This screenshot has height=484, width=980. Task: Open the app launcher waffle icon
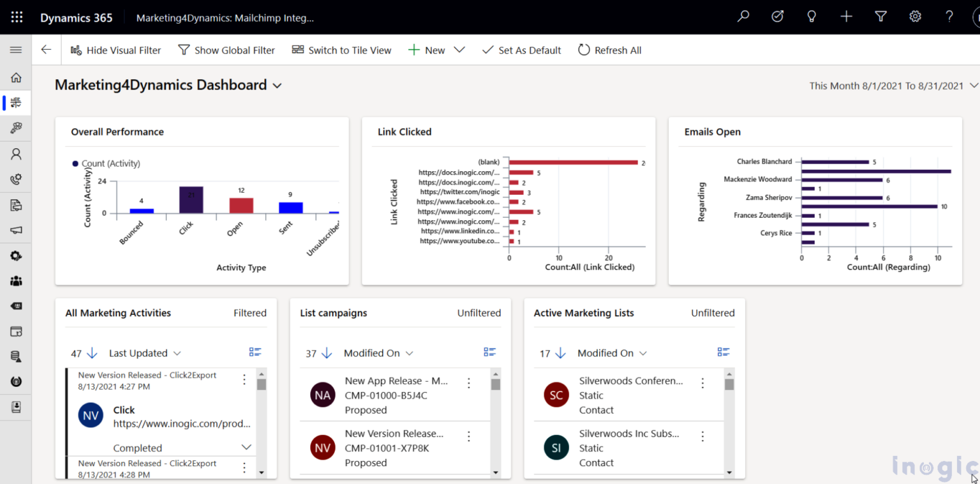pyautogui.click(x=17, y=17)
